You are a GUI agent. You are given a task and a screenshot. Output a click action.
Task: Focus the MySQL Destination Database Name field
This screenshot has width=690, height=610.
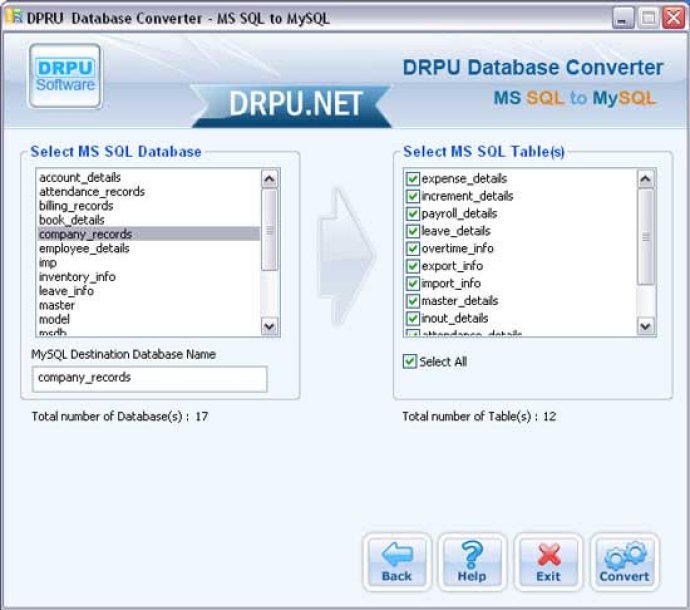150,378
